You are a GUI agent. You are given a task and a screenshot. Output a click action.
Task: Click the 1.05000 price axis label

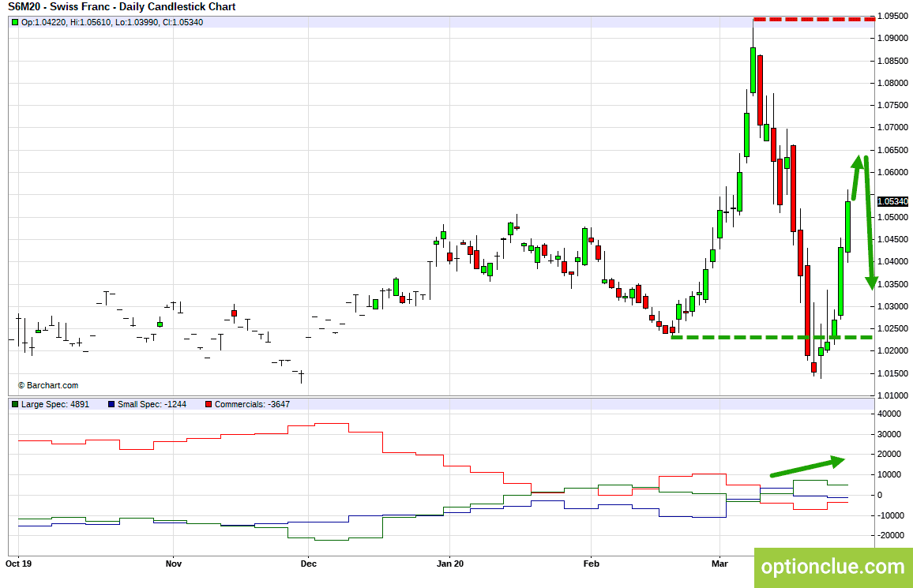pos(892,218)
